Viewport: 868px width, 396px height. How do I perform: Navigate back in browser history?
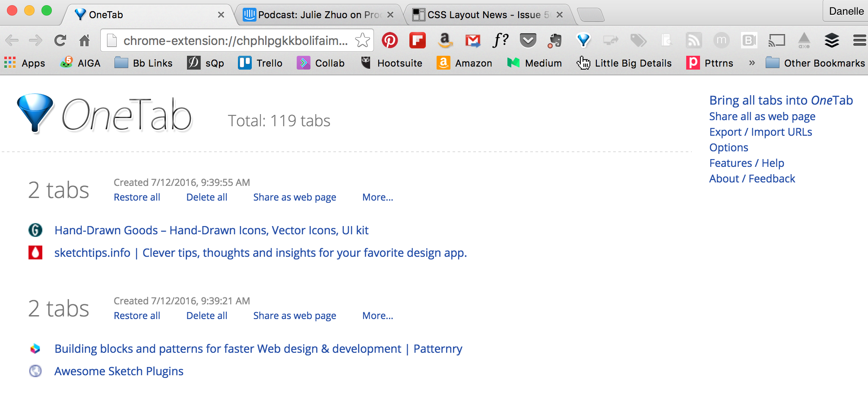[12, 41]
